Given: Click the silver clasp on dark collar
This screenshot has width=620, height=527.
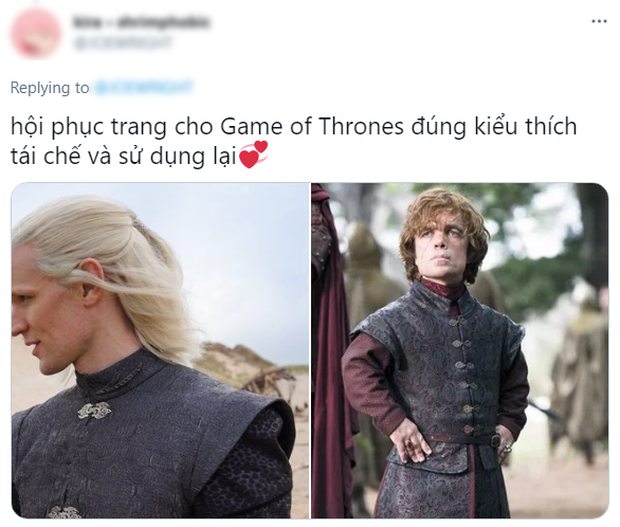Looking at the screenshot, I should 94,410.
